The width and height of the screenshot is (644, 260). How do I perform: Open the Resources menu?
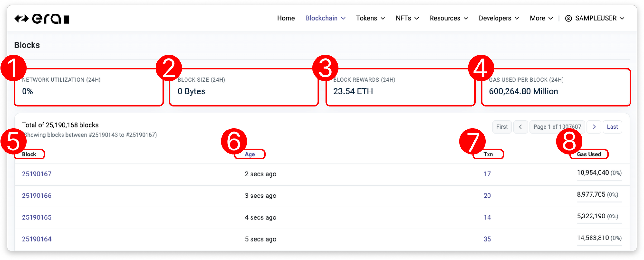pyautogui.click(x=449, y=18)
